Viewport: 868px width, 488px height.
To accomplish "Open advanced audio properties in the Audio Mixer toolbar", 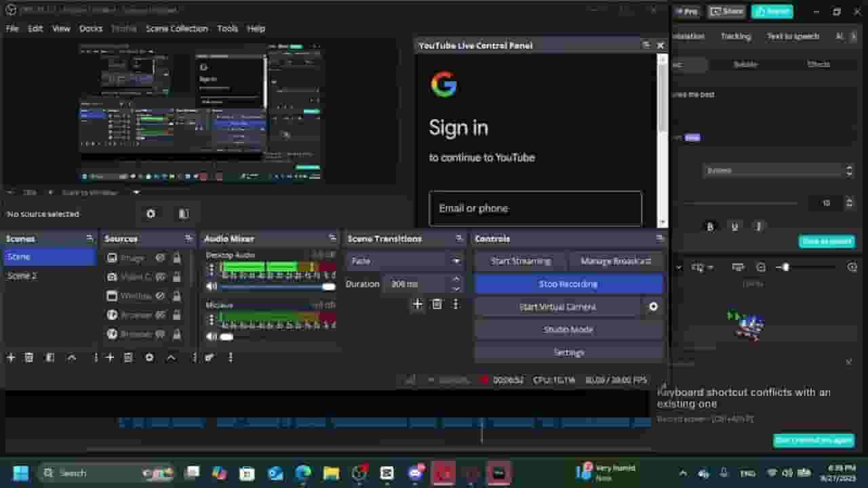I will coord(210,357).
